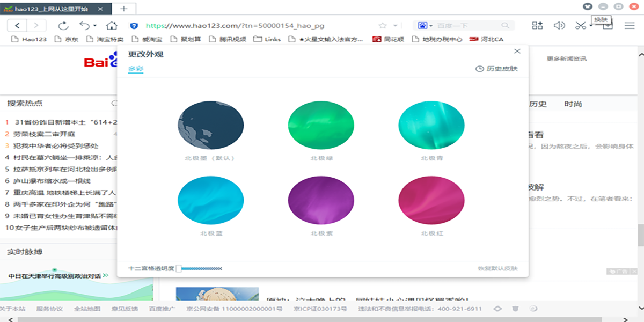Open the 河北CA bookmark
Image resolution: width=644 pixels, height=322 pixels.
pyautogui.click(x=487, y=39)
